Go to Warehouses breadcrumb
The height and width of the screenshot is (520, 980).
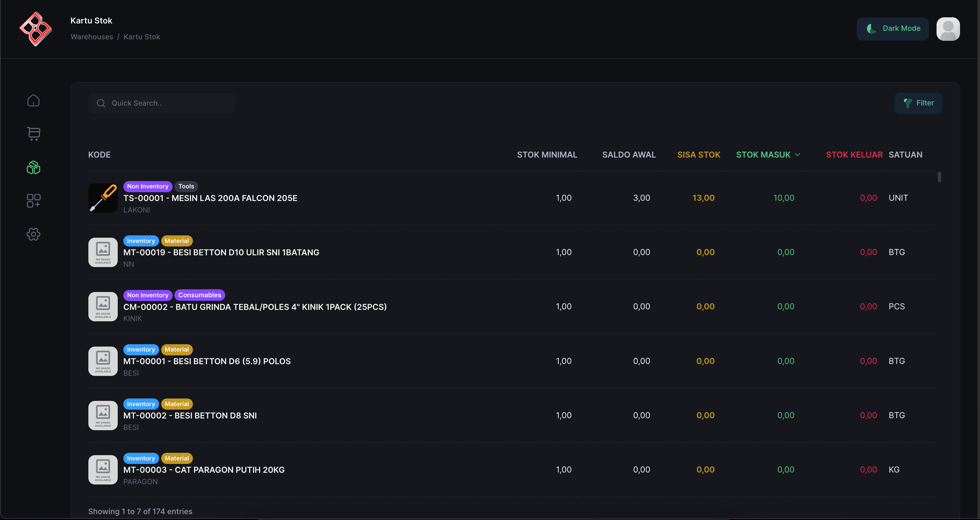92,37
